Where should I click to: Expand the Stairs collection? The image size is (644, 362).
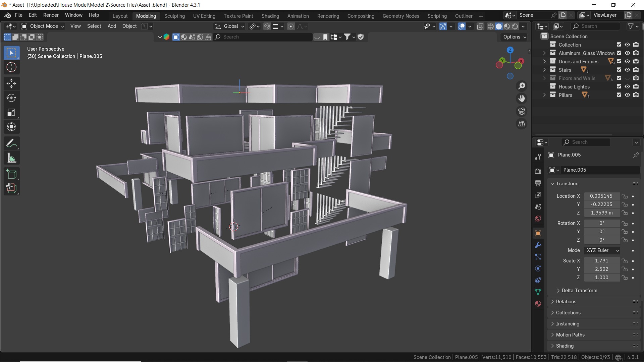[x=544, y=70]
